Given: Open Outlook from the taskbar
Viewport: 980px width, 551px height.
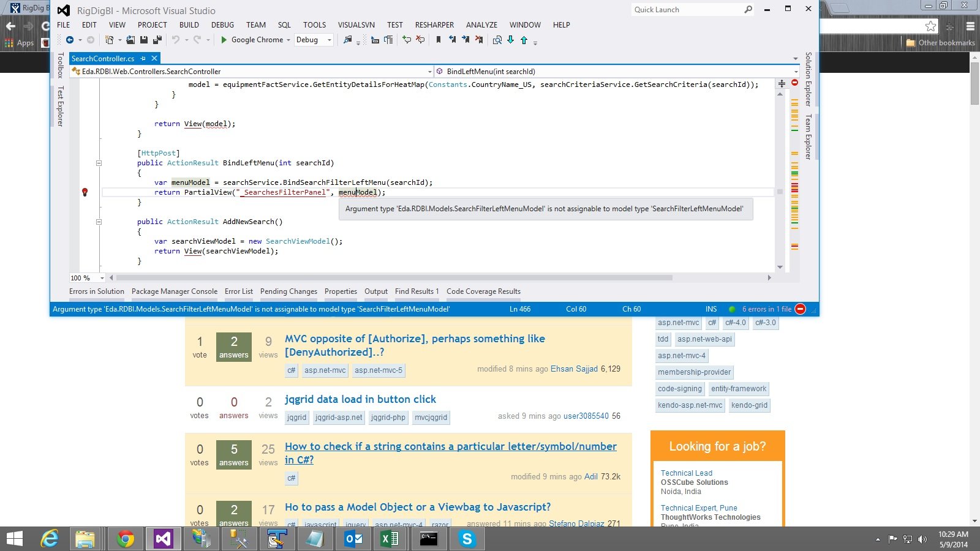Looking at the screenshot, I should pos(353,539).
